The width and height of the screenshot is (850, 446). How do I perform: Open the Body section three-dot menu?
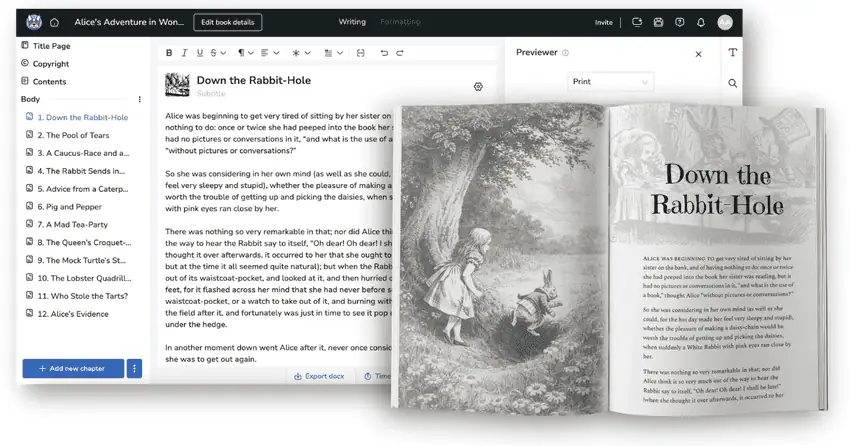click(x=139, y=99)
